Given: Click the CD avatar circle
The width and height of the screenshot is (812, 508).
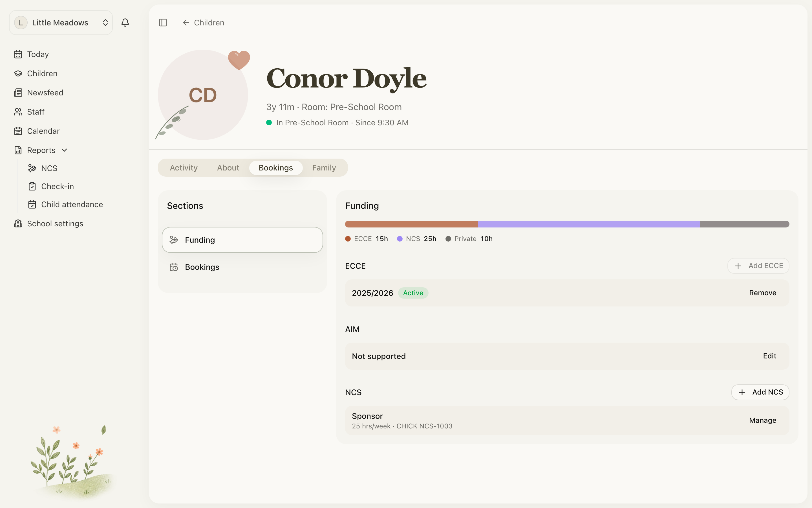Looking at the screenshot, I should [203, 95].
